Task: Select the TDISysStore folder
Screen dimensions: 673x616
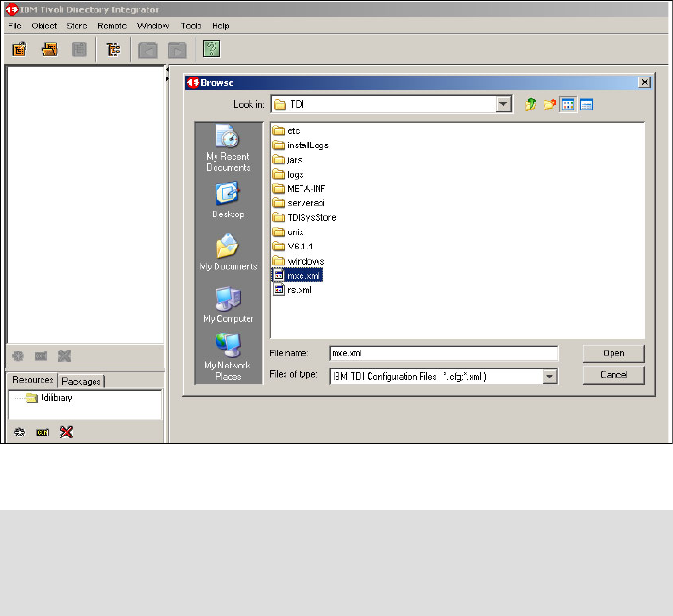Action: click(x=304, y=218)
